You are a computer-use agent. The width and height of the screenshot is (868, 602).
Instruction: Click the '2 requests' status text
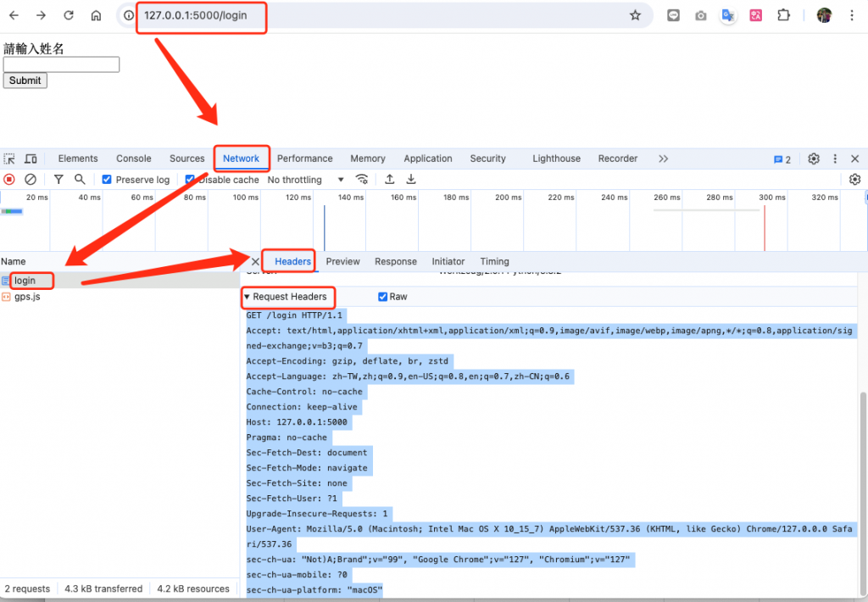[x=28, y=589]
